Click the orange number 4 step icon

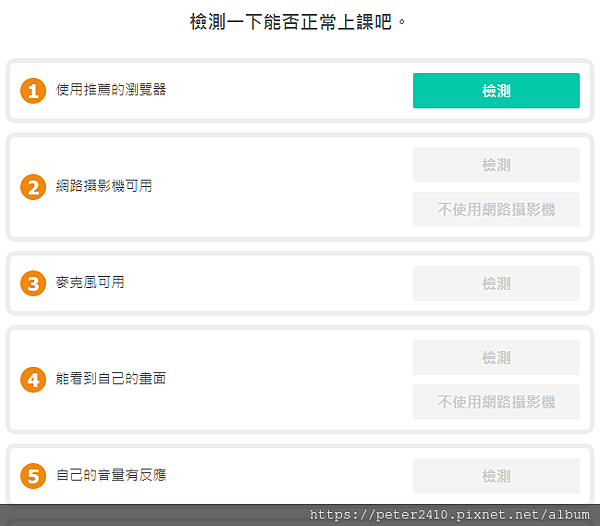coord(33,379)
